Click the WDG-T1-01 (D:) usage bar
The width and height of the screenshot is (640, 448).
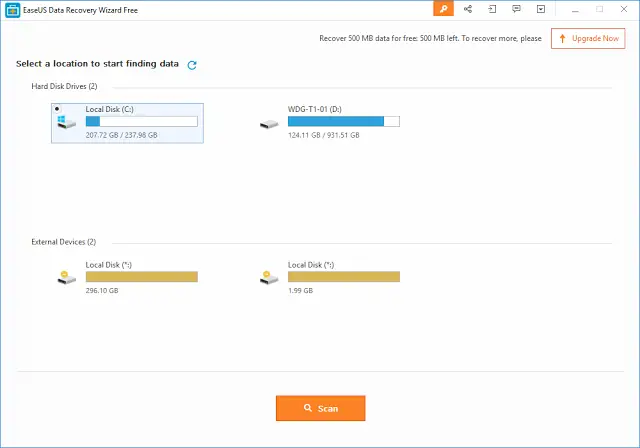(x=344, y=121)
